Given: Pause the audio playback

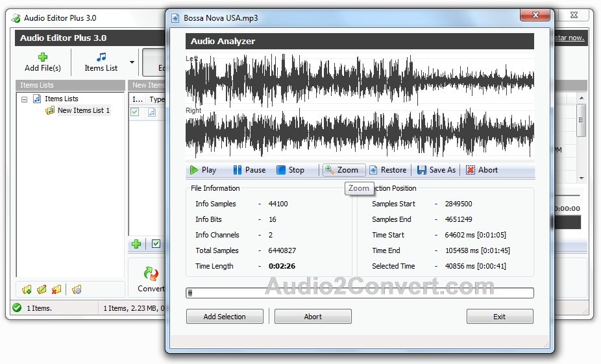Looking at the screenshot, I should click(249, 170).
